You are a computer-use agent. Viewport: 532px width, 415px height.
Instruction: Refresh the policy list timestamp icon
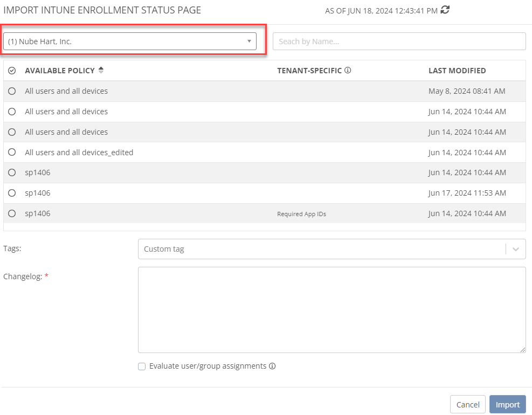pyautogui.click(x=445, y=10)
